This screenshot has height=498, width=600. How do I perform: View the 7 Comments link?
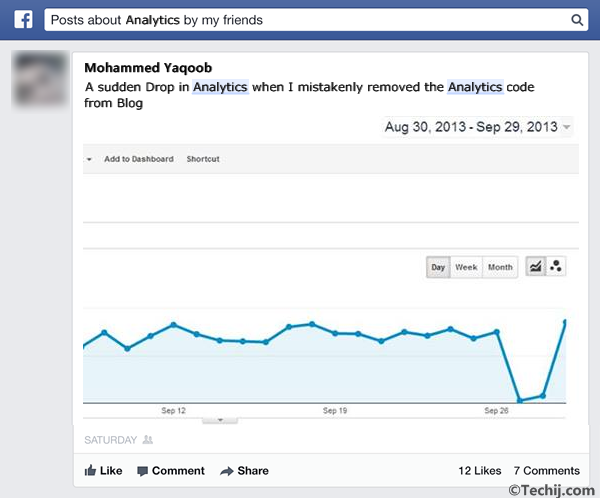pyautogui.click(x=546, y=470)
